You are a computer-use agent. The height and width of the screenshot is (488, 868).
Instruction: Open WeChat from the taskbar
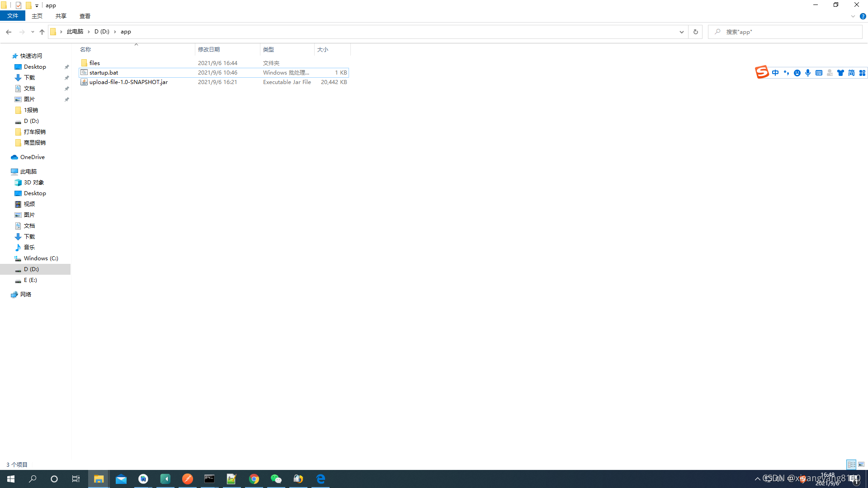276,479
